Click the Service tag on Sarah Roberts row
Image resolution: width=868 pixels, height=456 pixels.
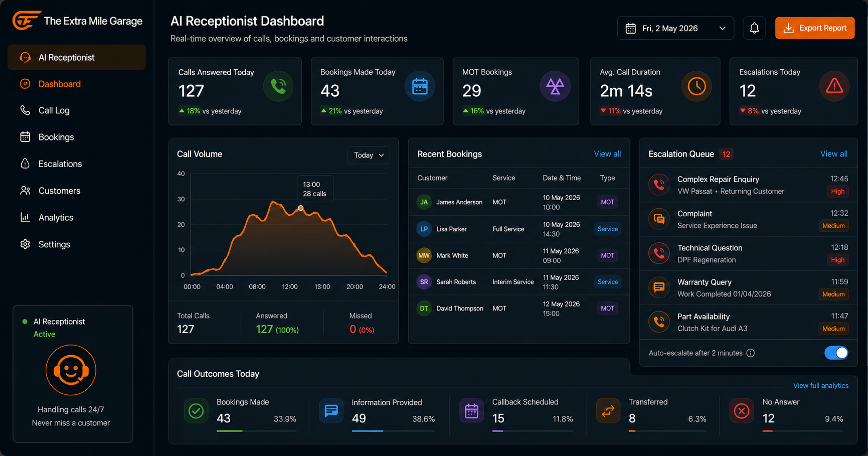point(608,282)
